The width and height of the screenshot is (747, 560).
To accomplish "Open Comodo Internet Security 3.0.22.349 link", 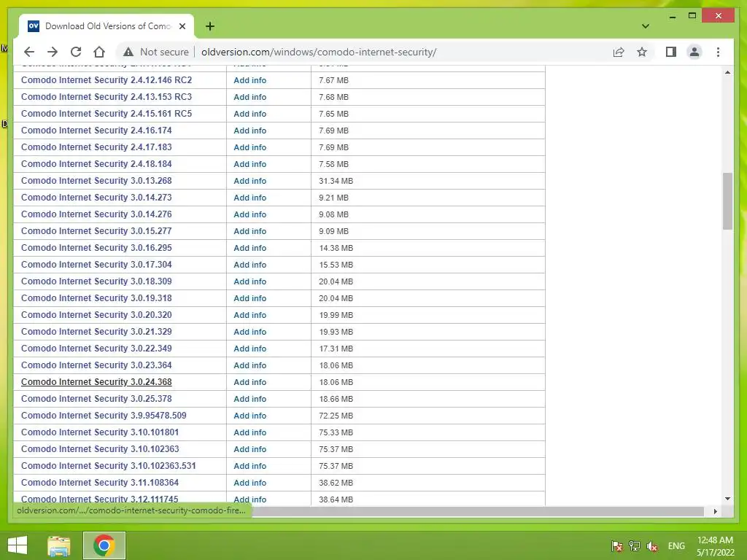I will tap(96, 348).
